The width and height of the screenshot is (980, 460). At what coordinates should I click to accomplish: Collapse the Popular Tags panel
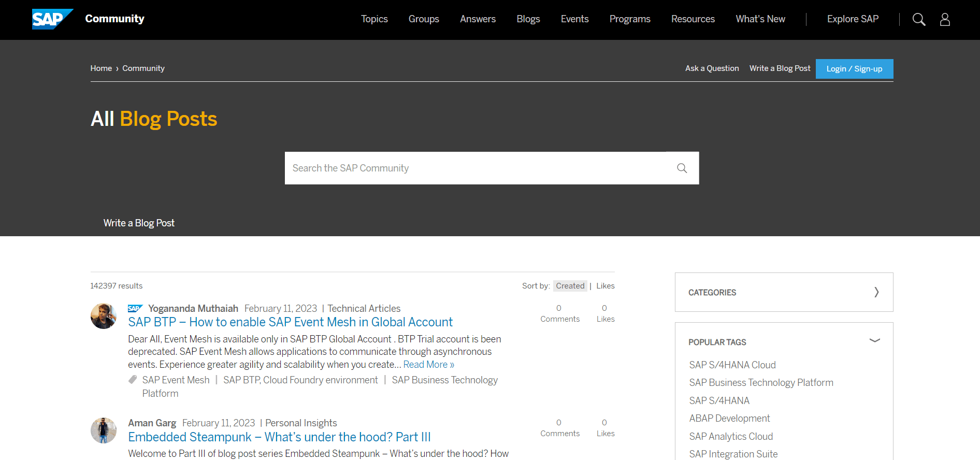875,340
